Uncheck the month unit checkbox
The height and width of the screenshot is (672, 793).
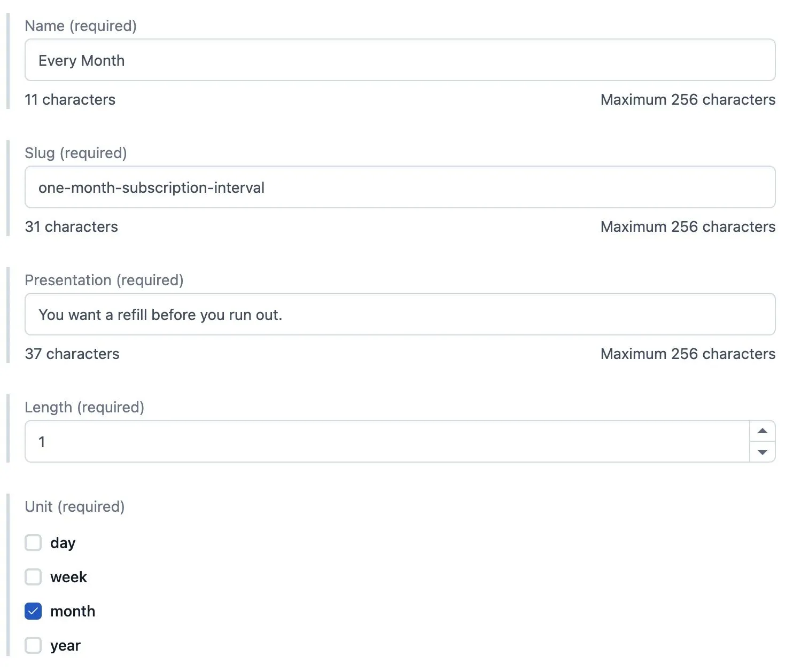[33, 611]
